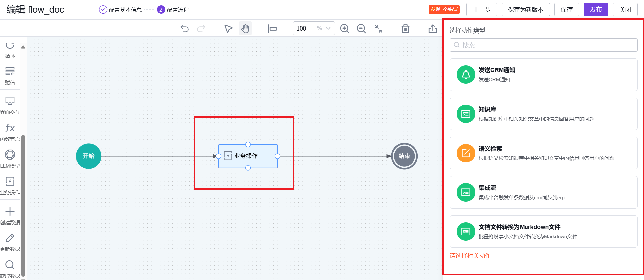The image size is (644, 280).
Task: Select the 配置流程 step
Action: click(x=173, y=10)
